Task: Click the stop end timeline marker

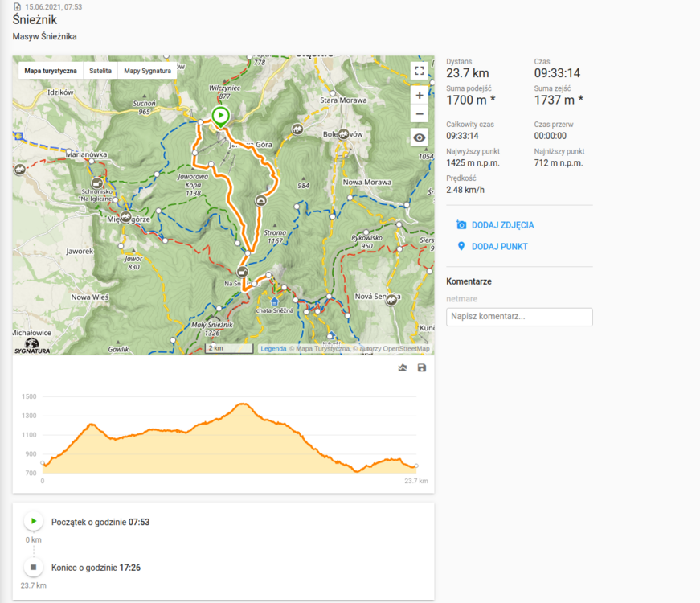Action: tap(34, 568)
